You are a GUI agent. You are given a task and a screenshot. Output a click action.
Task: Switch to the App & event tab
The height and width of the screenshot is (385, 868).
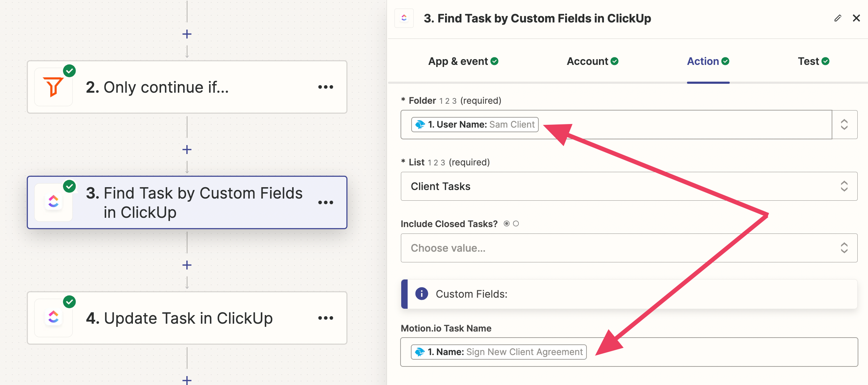pos(463,61)
